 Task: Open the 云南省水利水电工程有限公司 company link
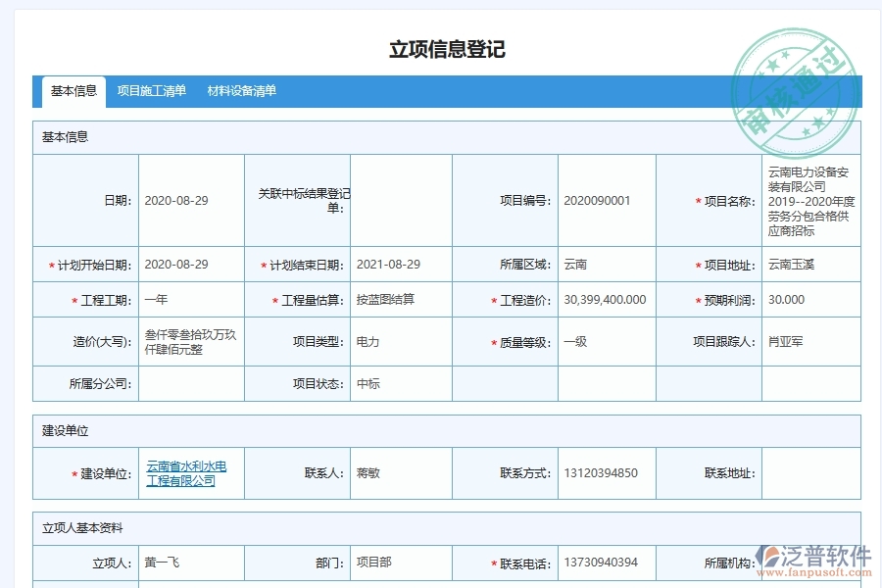(x=188, y=473)
